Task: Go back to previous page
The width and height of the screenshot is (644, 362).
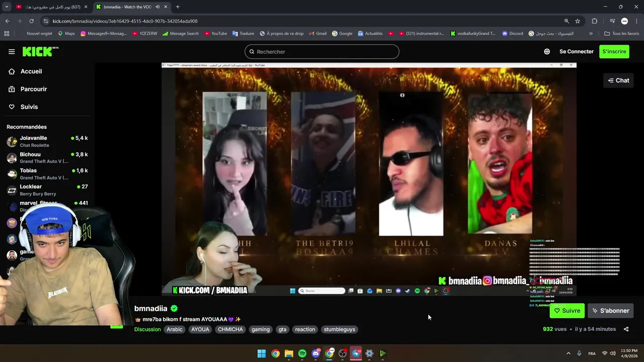Action: [x=7, y=21]
